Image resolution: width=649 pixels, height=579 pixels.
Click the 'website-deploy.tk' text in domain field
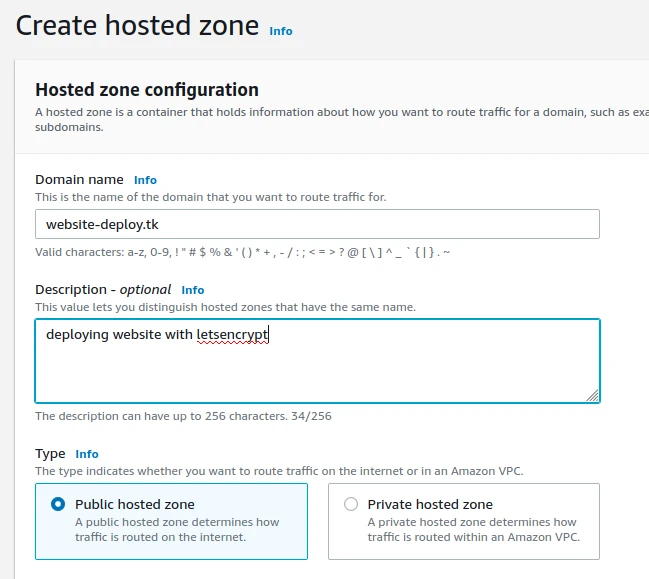pyautogui.click(x=103, y=224)
